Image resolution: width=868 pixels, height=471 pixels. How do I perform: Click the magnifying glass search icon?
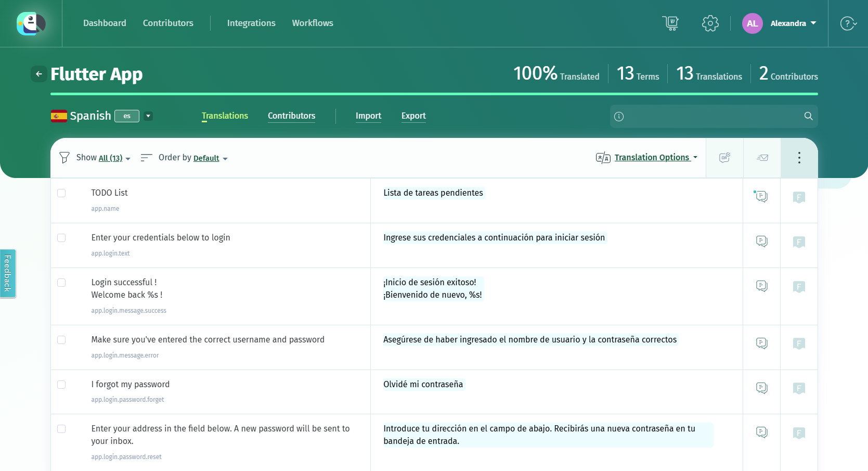point(808,116)
